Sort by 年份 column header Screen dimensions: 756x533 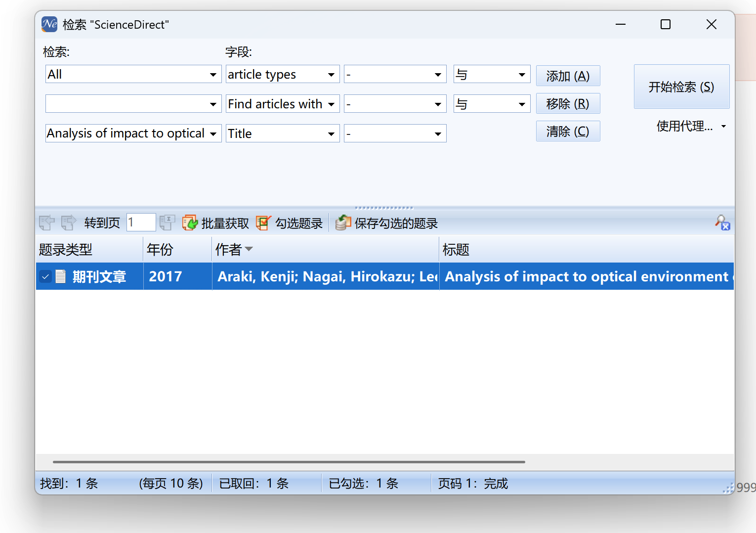click(x=177, y=250)
